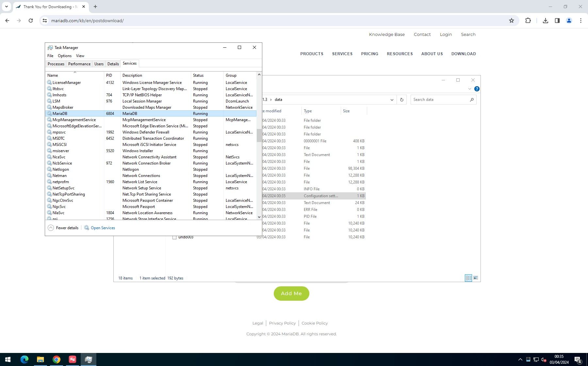The width and height of the screenshot is (588, 366).
Task: Sort services by Name column header
Action: tap(75, 75)
